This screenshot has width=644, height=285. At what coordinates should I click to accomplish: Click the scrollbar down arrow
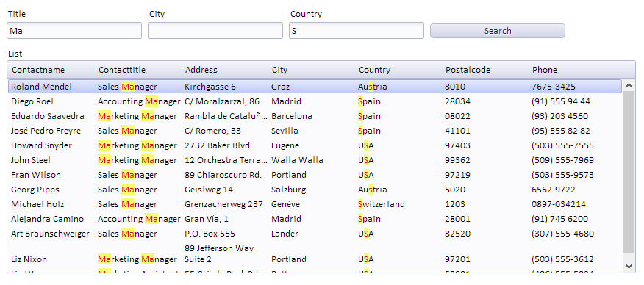[629, 266]
